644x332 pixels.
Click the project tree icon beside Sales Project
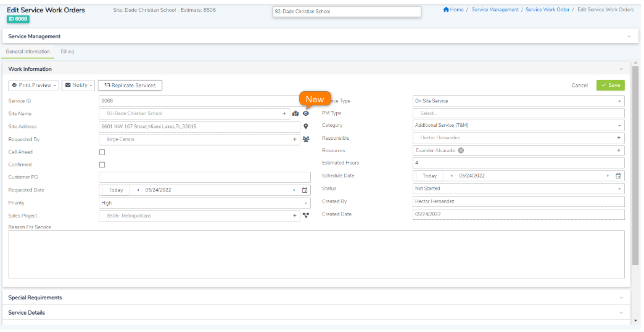(305, 216)
